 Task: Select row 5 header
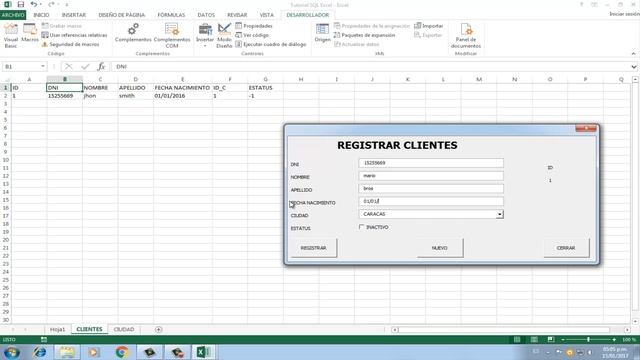(6, 120)
